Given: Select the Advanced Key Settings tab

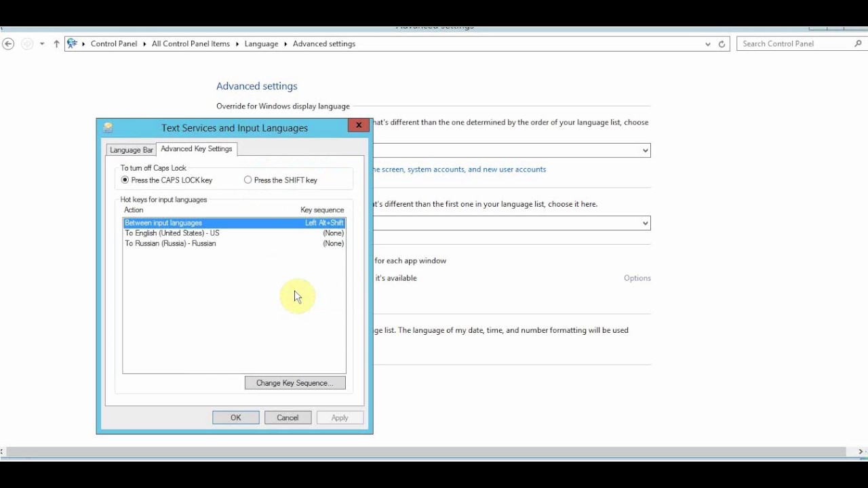Looking at the screenshot, I should point(196,148).
